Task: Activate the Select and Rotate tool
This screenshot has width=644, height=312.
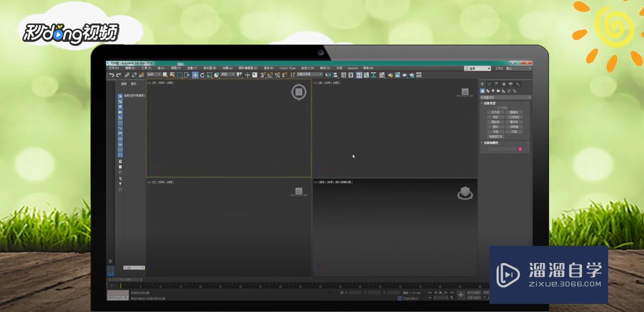Action: click(x=202, y=75)
